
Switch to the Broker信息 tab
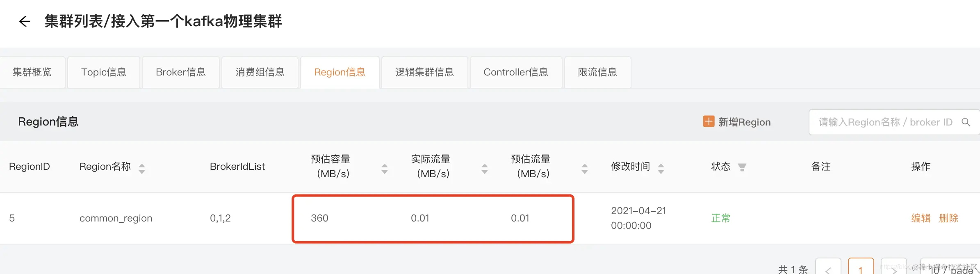tap(180, 72)
